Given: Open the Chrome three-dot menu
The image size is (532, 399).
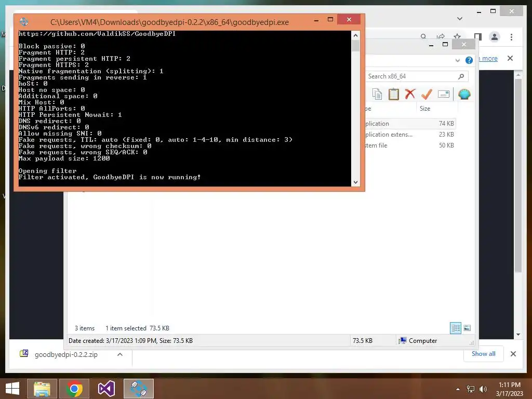Looking at the screenshot, I should [511, 37].
